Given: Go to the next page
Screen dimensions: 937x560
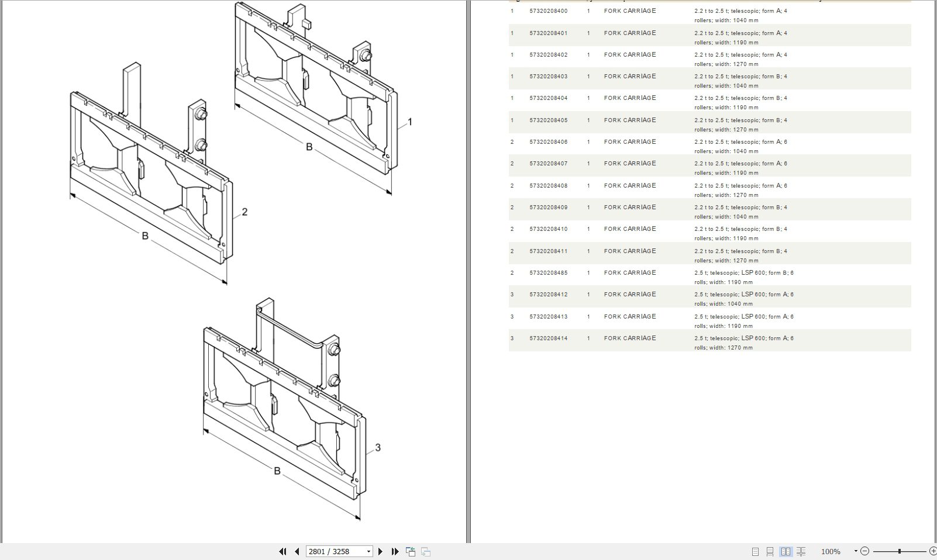Looking at the screenshot, I should pyautogui.click(x=381, y=551).
